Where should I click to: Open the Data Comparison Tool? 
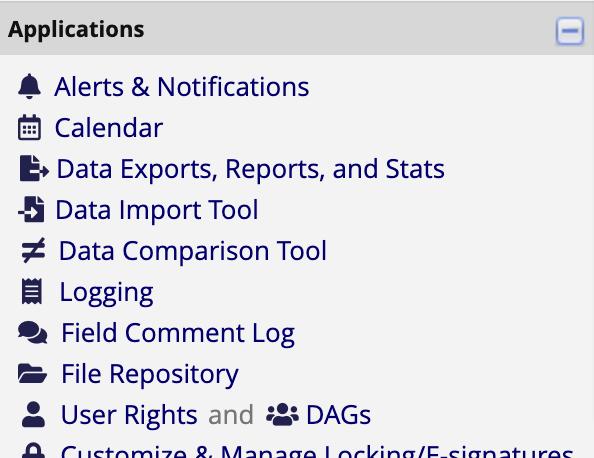tap(193, 250)
